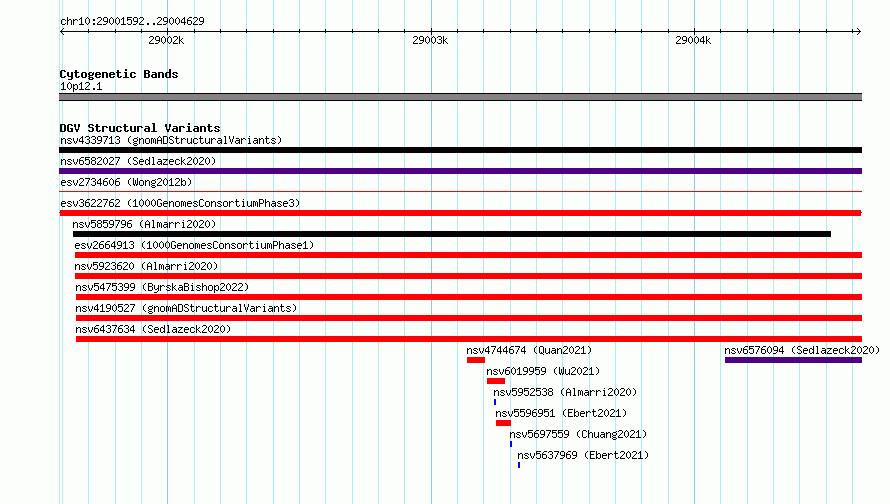890x504 pixels.
Task: Select the red nsv5475399 variant bar
Action: [x=469, y=297]
